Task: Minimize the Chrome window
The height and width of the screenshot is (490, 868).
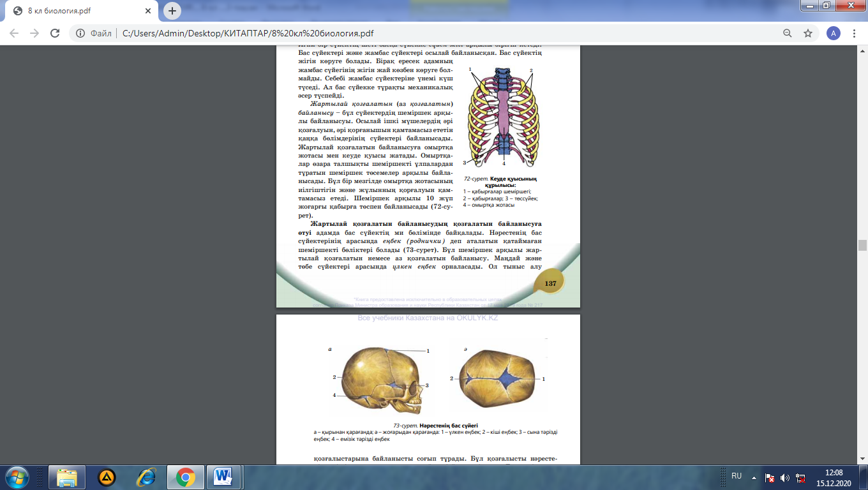Action: tap(810, 6)
